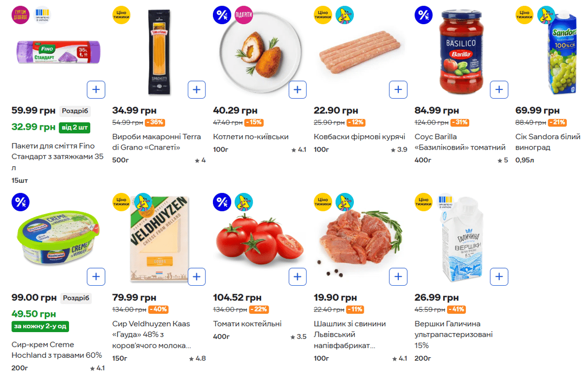This screenshot has height=379, width=588.
Task: Click the percent discount badge on Котлети
Action: tap(222, 15)
